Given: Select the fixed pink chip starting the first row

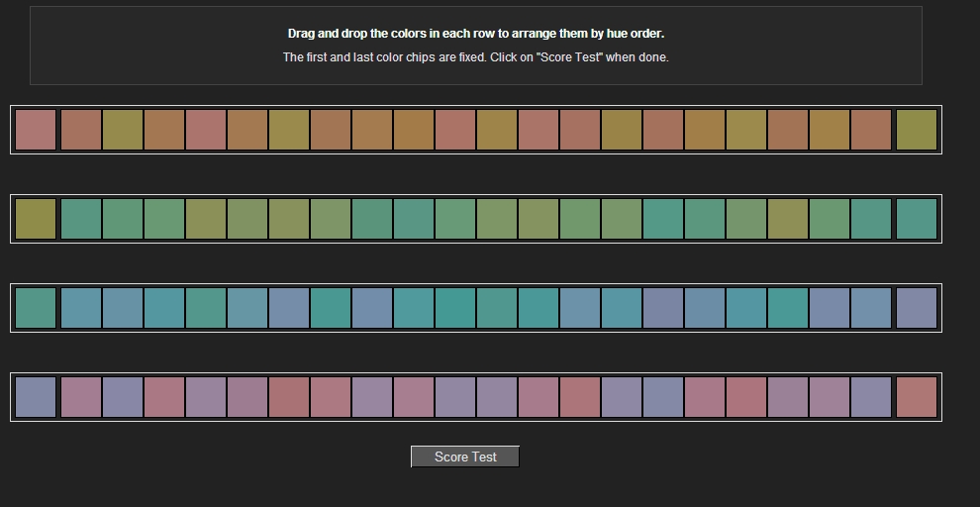Looking at the screenshot, I should pos(36,130).
